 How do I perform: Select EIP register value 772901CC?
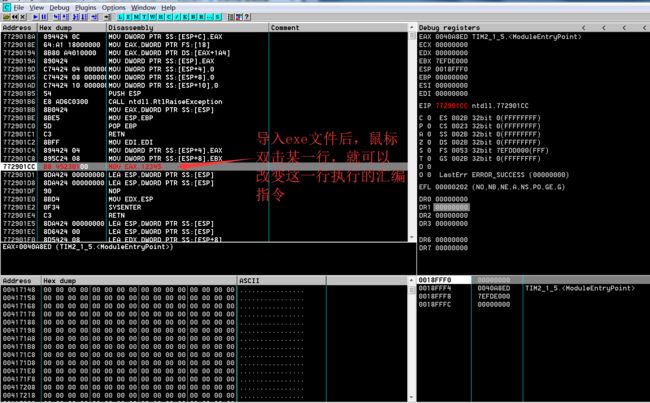coord(451,106)
